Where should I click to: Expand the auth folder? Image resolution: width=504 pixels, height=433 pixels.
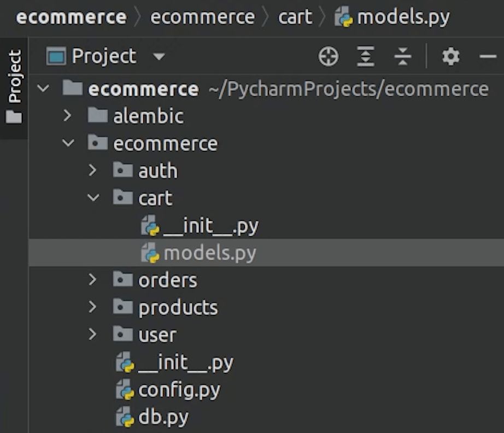click(x=92, y=171)
